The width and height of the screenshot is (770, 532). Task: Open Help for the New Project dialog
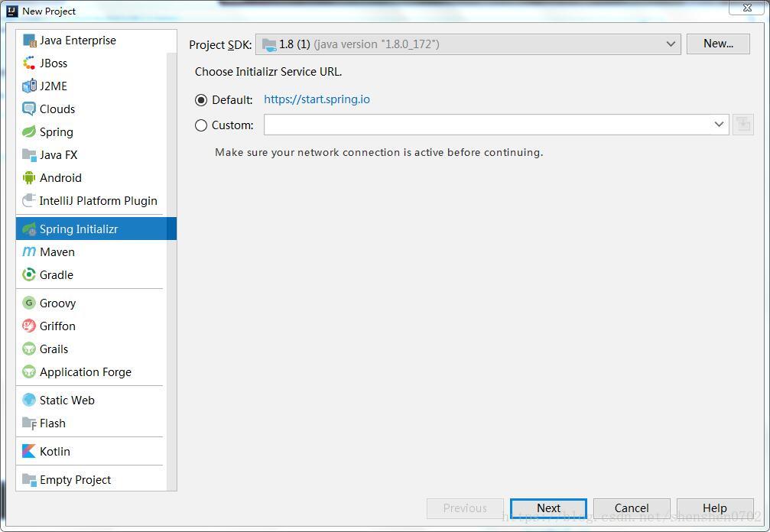click(x=715, y=508)
